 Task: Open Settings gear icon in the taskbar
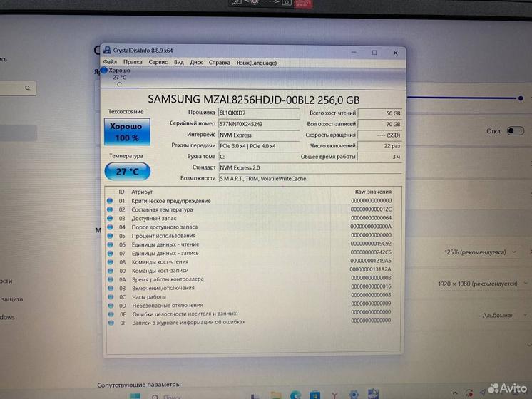[x=354, y=395]
